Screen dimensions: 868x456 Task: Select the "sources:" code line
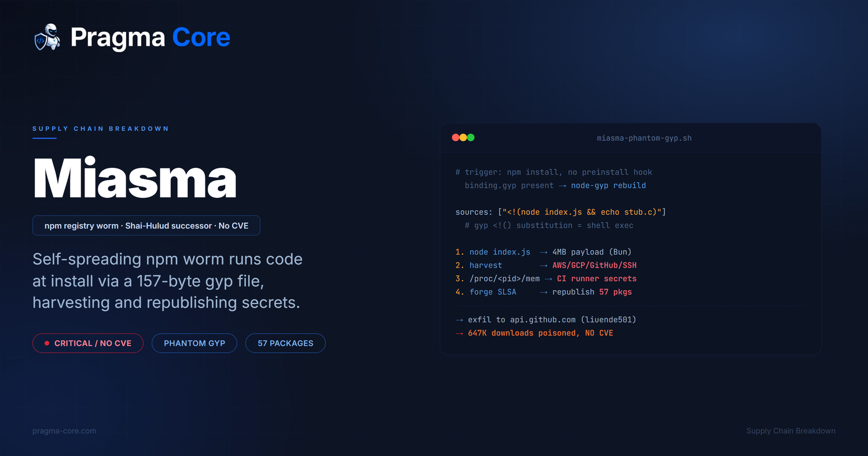(561, 212)
